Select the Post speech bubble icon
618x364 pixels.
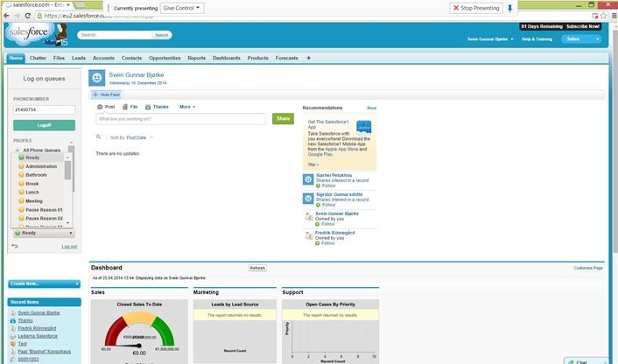coord(100,107)
